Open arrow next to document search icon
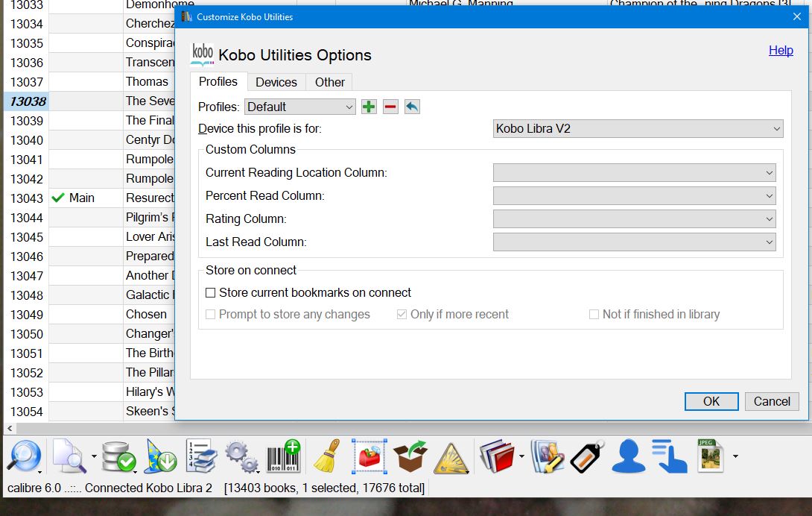812x516 pixels. point(94,456)
